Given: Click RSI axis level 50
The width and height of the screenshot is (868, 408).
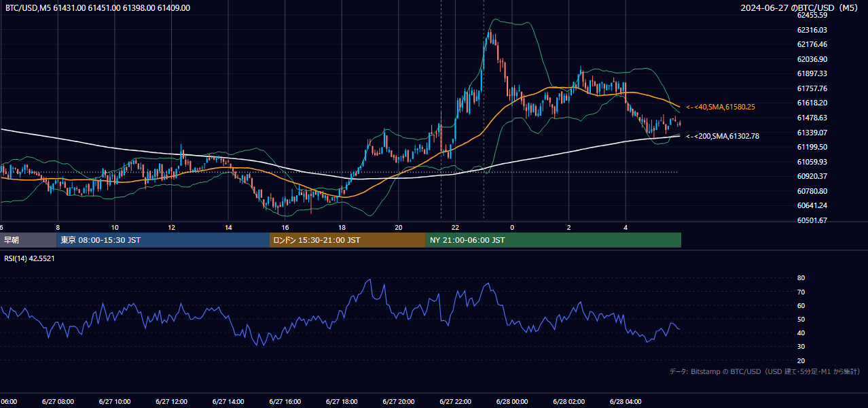Looking at the screenshot, I should [x=801, y=319].
